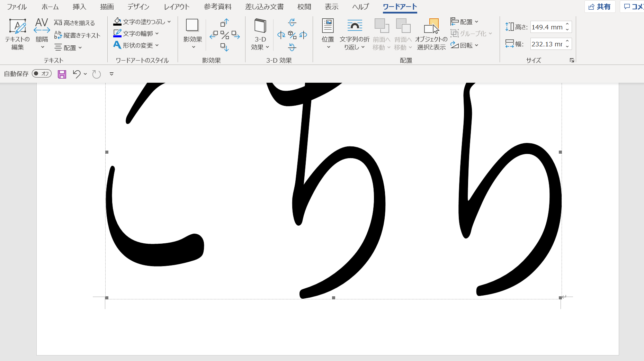Switch to the ホーム tab
644x361 pixels.
[x=50, y=7]
